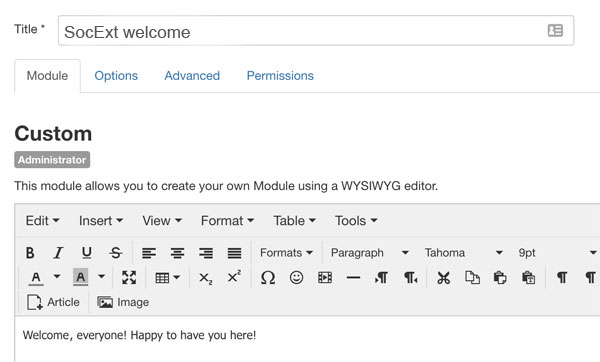Toggle strikethrough text formatting
Image resolution: width=600 pixels, height=362 pixels.
click(x=115, y=253)
